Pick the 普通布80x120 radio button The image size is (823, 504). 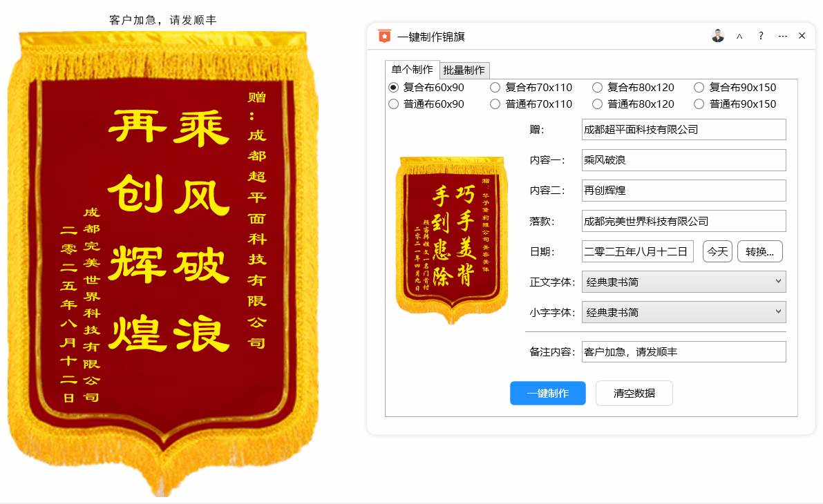tap(633, 104)
